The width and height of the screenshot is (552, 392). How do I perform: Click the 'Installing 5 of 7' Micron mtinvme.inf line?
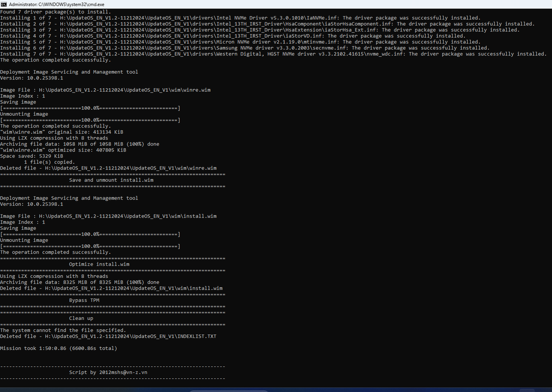coord(240,42)
